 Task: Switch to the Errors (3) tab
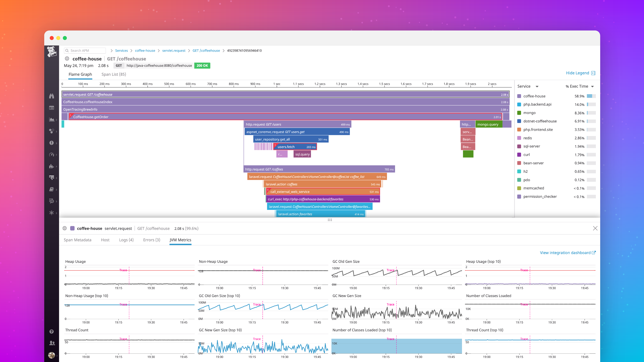pyautogui.click(x=151, y=240)
